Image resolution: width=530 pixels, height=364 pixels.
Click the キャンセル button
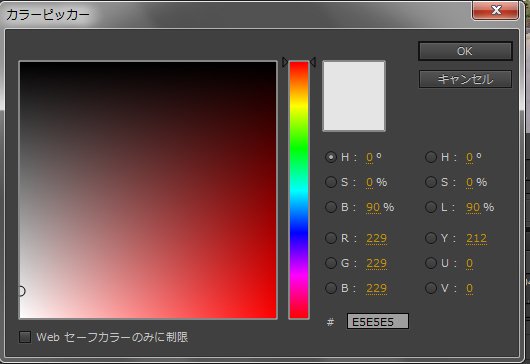tap(465, 79)
